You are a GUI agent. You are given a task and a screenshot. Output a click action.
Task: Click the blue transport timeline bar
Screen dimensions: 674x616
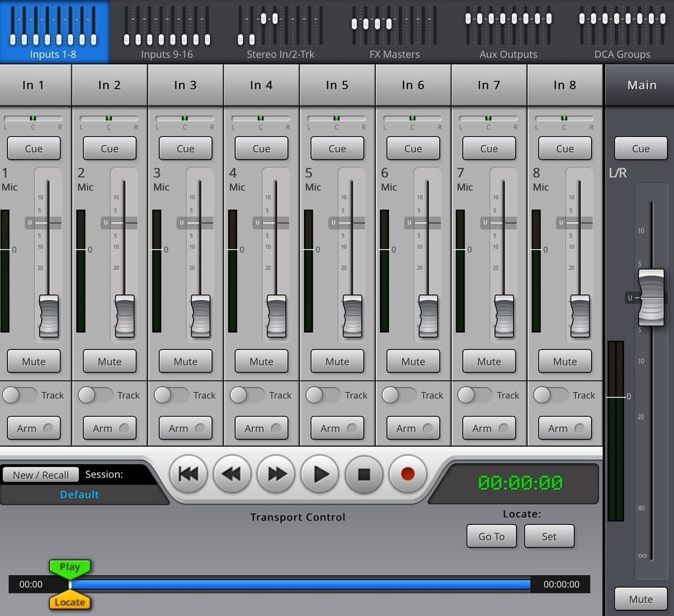tap(300, 584)
